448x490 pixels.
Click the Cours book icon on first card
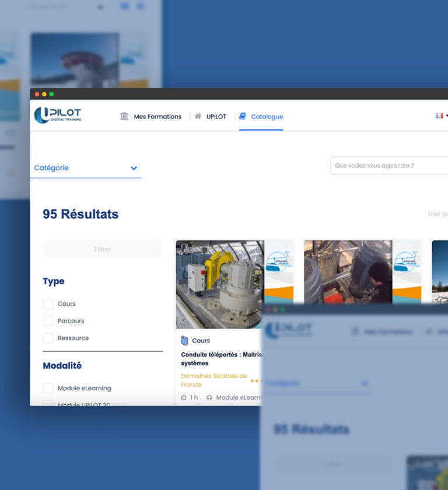(184, 341)
